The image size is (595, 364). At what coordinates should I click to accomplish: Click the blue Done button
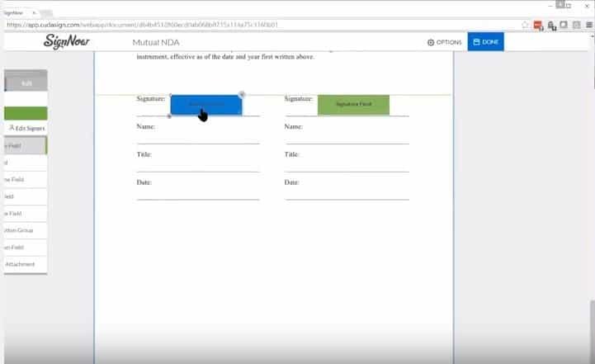pos(485,42)
